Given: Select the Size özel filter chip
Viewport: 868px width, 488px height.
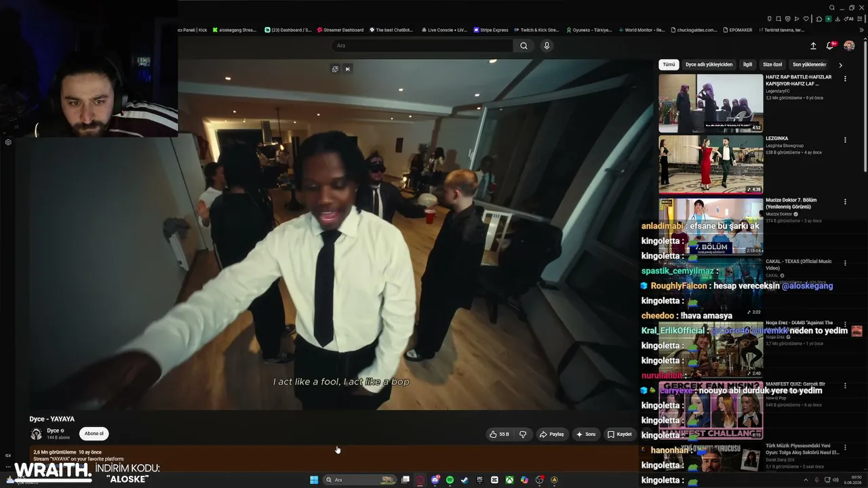Looking at the screenshot, I should coord(772,64).
